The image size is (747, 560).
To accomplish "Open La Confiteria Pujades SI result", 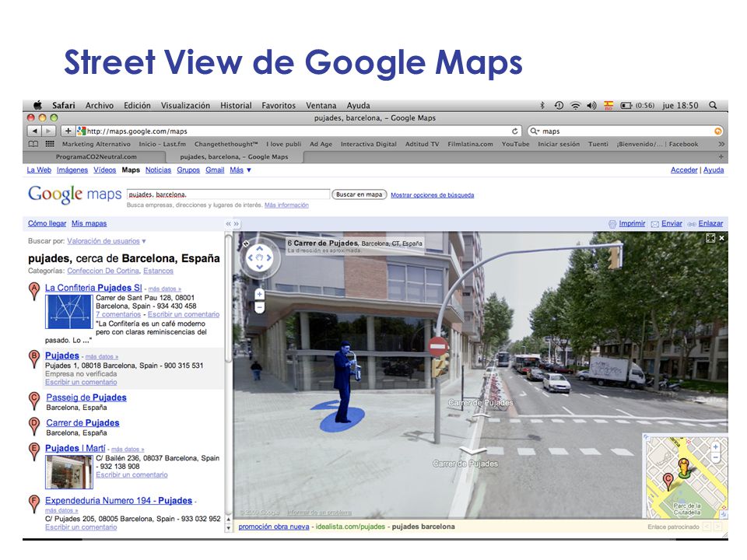I will click(93, 288).
